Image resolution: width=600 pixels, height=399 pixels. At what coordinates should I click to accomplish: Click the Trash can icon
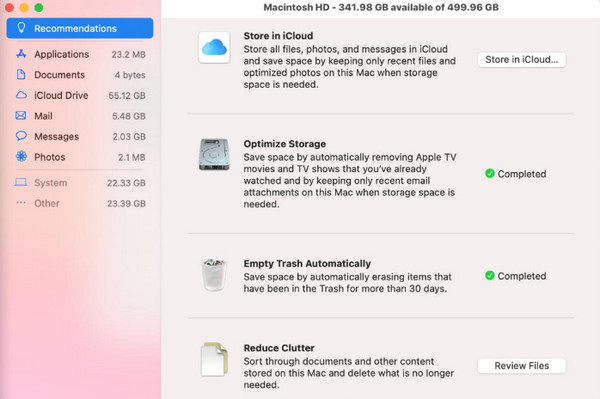[214, 275]
